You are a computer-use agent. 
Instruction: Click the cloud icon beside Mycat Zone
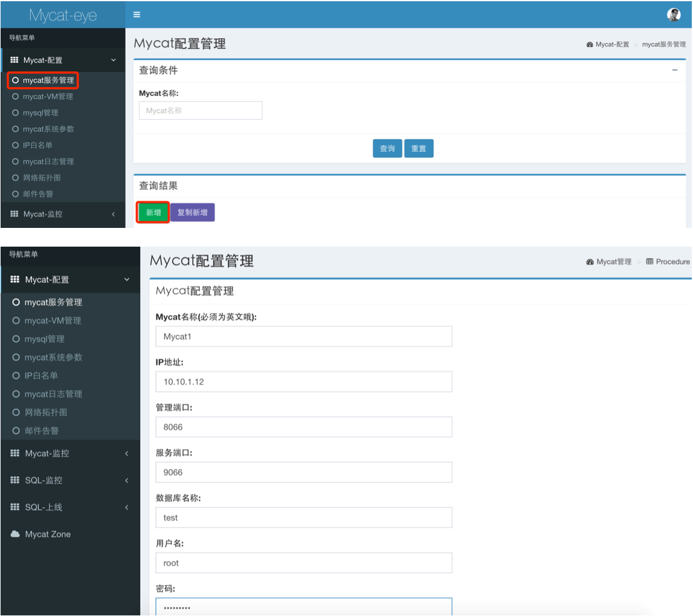pyautogui.click(x=15, y=534)
